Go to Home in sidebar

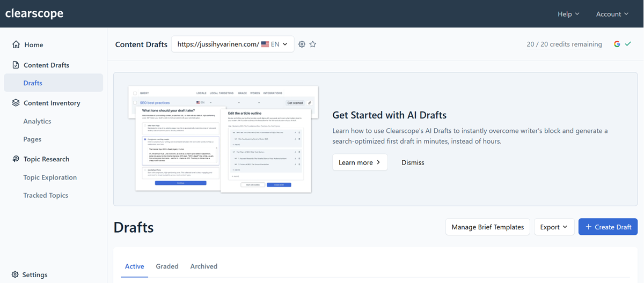(33, 44)
